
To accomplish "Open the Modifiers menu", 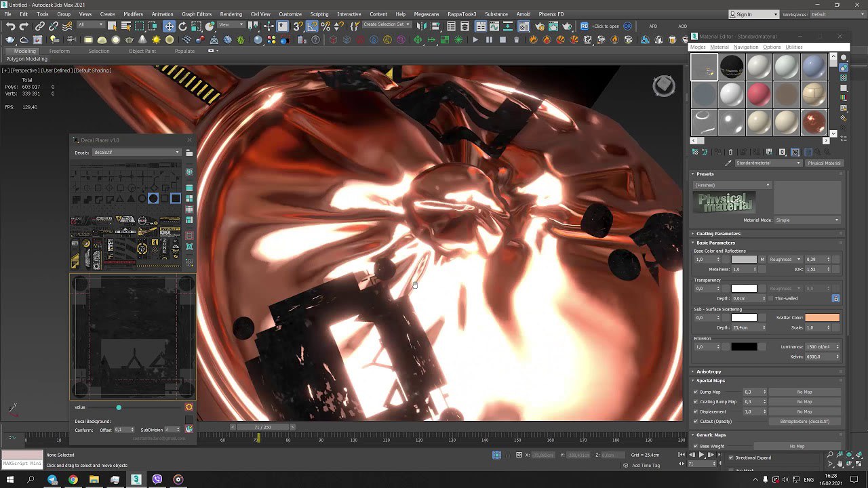I will (x=133, y=14).
